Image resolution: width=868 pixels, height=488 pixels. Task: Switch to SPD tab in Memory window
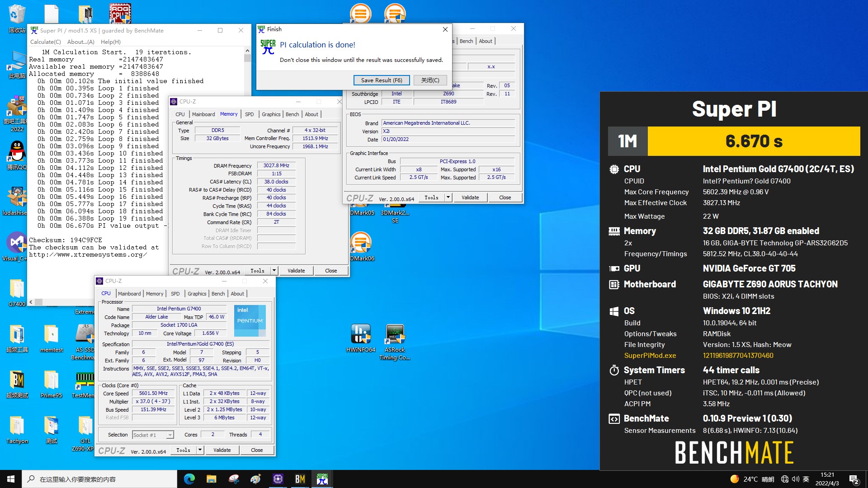(250, 114)
